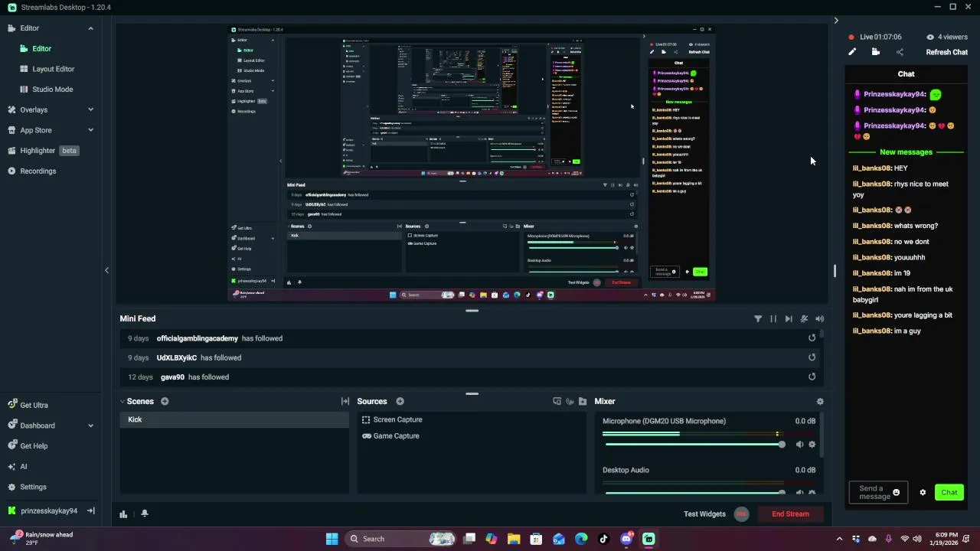Open chat settings gear icon
Viewport: 980px width, 551px height.
click(x=923, y=493)
